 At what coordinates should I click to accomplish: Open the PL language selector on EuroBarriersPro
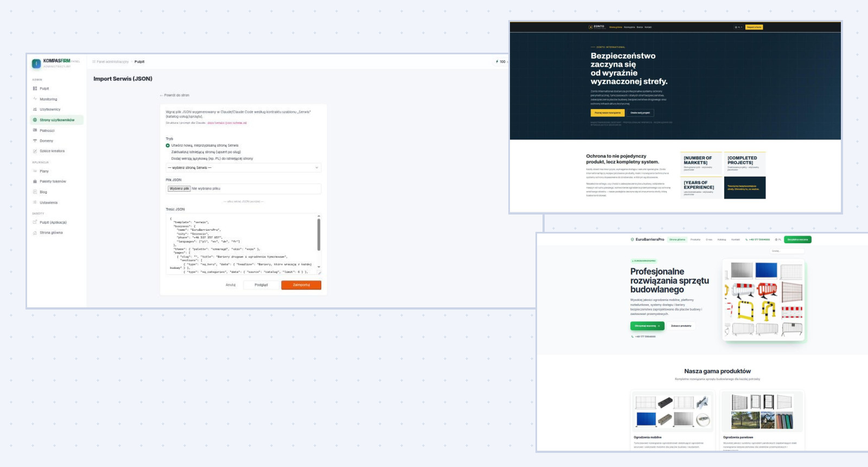[x=778, y=239]
